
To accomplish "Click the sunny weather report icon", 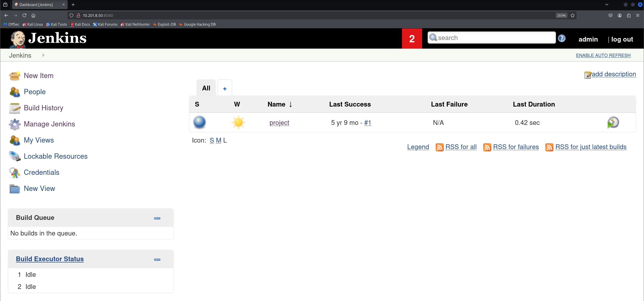I will pyautogui.click(x=238, y=122).
